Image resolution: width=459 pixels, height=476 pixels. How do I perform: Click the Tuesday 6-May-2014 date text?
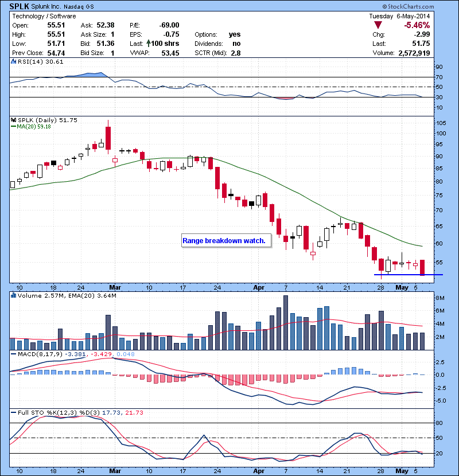[399, 16]
